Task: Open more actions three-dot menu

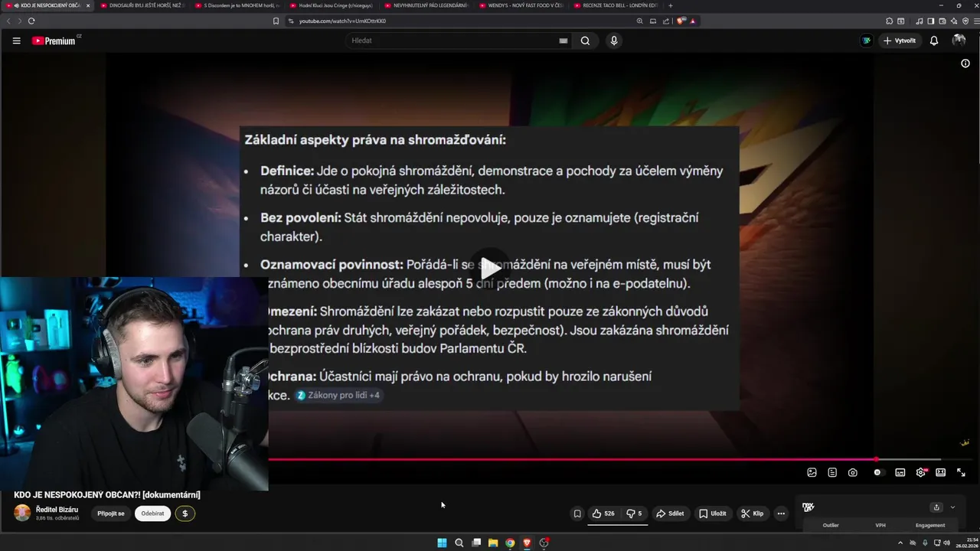Action: [781, 514]
